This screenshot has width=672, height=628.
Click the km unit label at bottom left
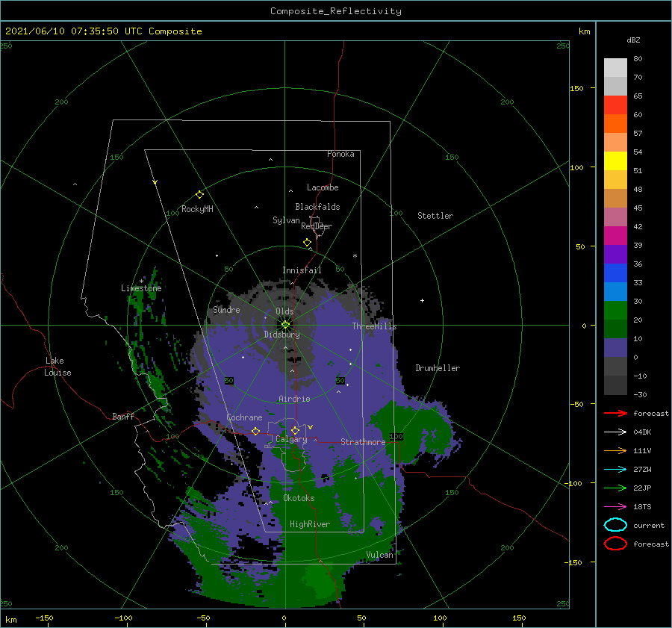pyautogui.click(x=10, y=620)
